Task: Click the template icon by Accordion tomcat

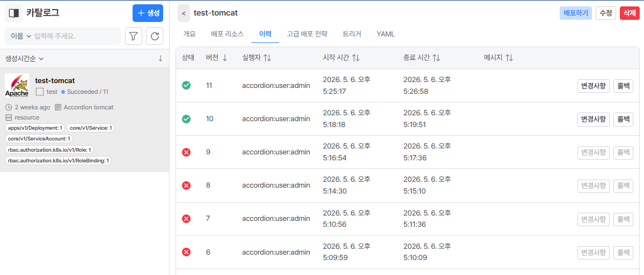Action: 58,107
